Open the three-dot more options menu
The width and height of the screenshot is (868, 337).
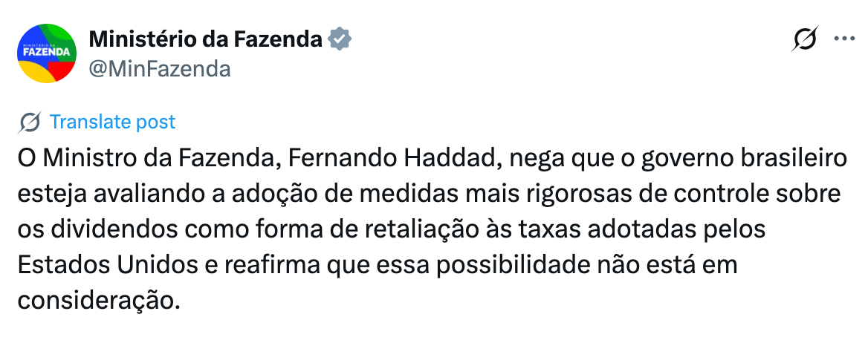[x=845, y=39]
